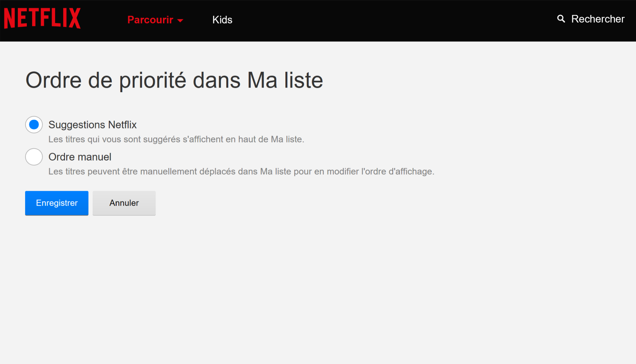Click the Rechercher search field
The width and height of the screenshot is (636, 364).
point(598,19)
